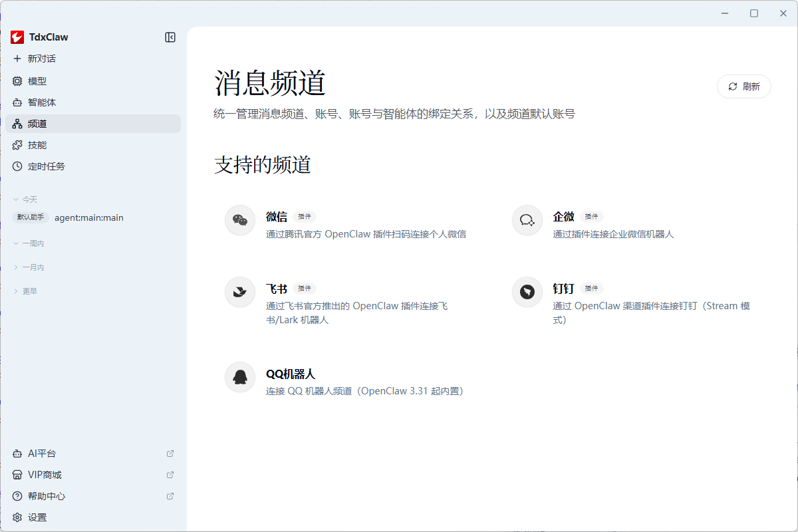Click the 设置 gear icon
This screenshot has width=798, height=532.
tap(17, 517)
